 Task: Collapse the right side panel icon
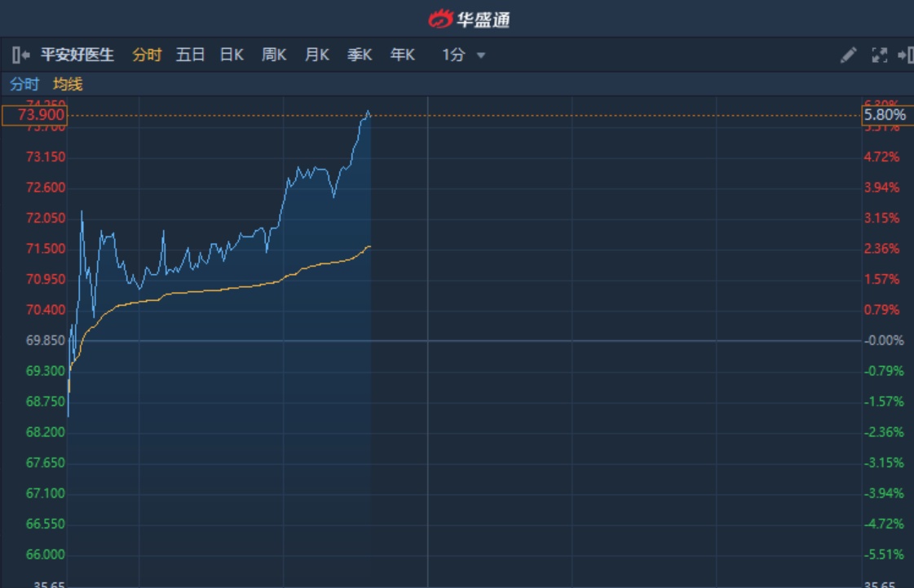(904, 55)
